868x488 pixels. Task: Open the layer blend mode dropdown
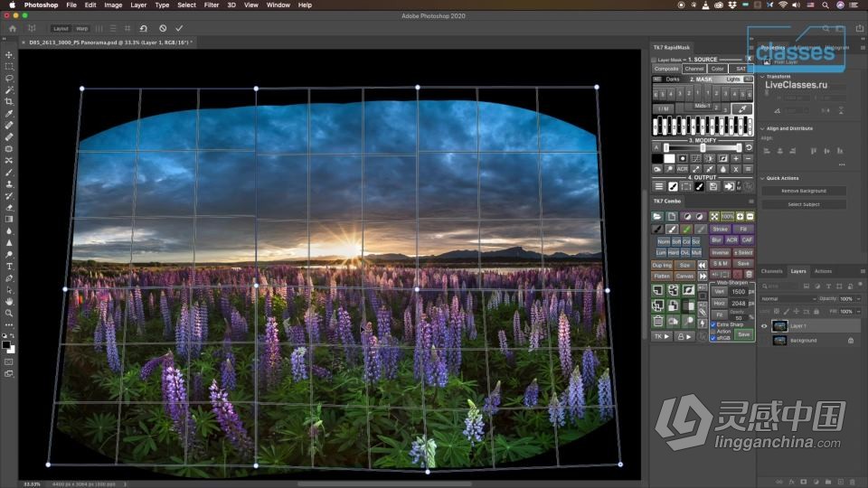(x=788, y=298)
